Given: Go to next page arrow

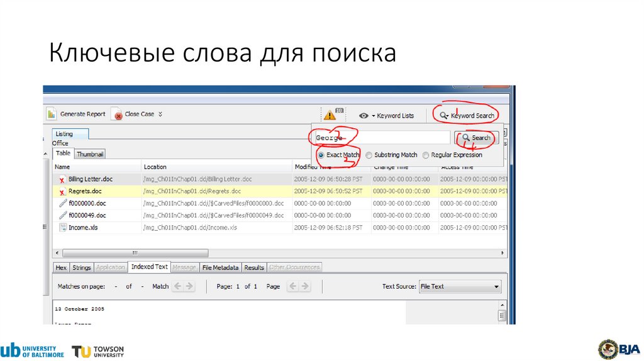Looking at the screenshot, I should pyautogui.click(x=305, y=286).
